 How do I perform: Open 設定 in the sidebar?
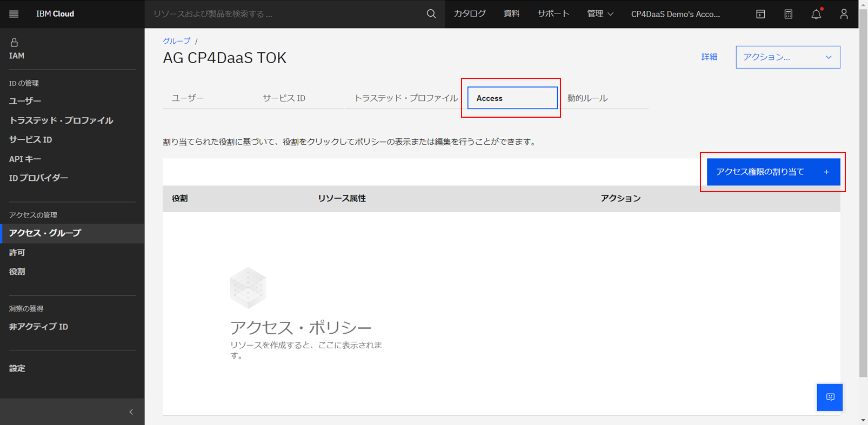[17, 368]
